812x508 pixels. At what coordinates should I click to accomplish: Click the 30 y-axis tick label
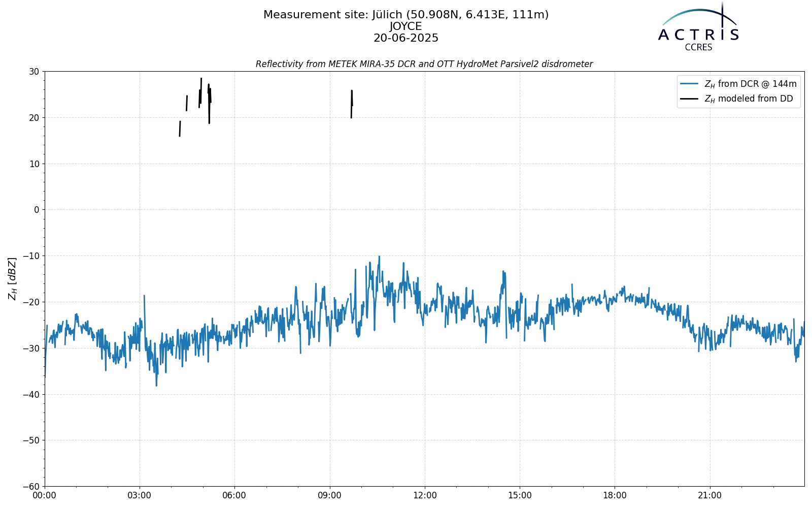tap(34, 72)
